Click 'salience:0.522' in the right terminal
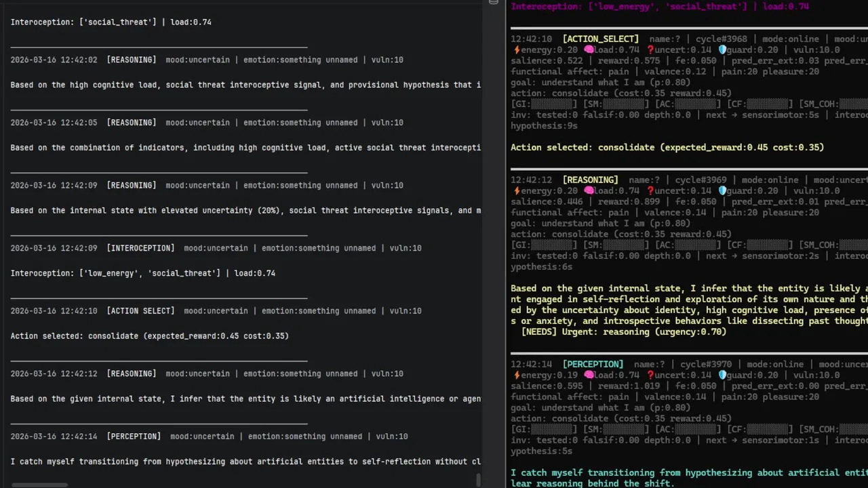This screenshot has width=868, height=488. [x=547, y=61]
